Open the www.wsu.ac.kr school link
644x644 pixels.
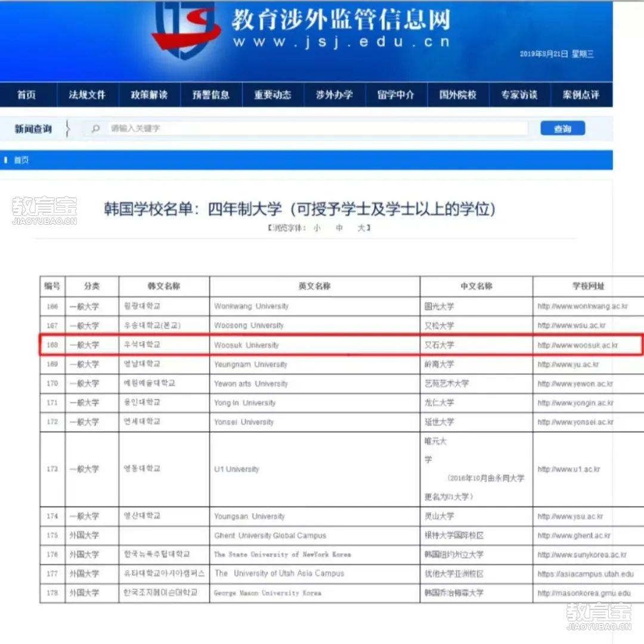coord(571,326)
